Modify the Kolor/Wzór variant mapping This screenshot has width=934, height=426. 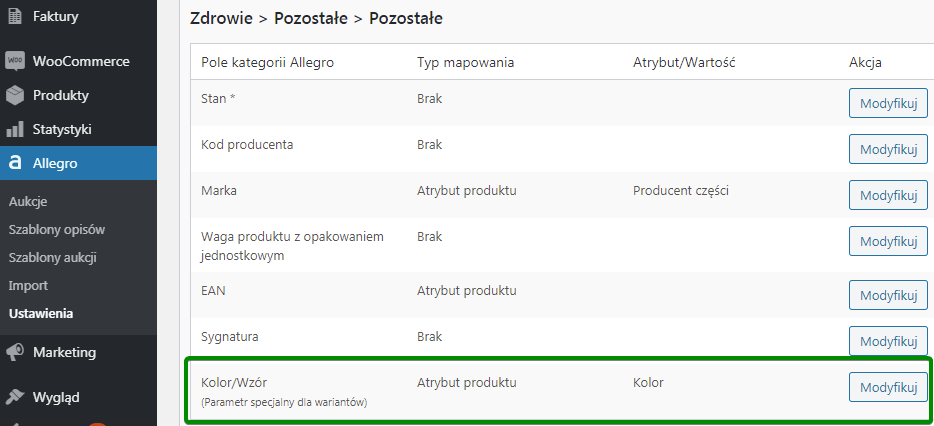pos(888,387)
